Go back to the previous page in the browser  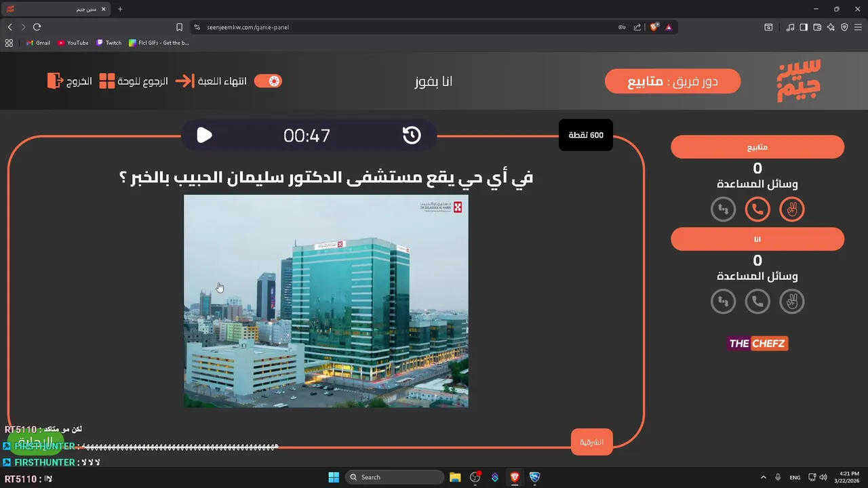9,27
